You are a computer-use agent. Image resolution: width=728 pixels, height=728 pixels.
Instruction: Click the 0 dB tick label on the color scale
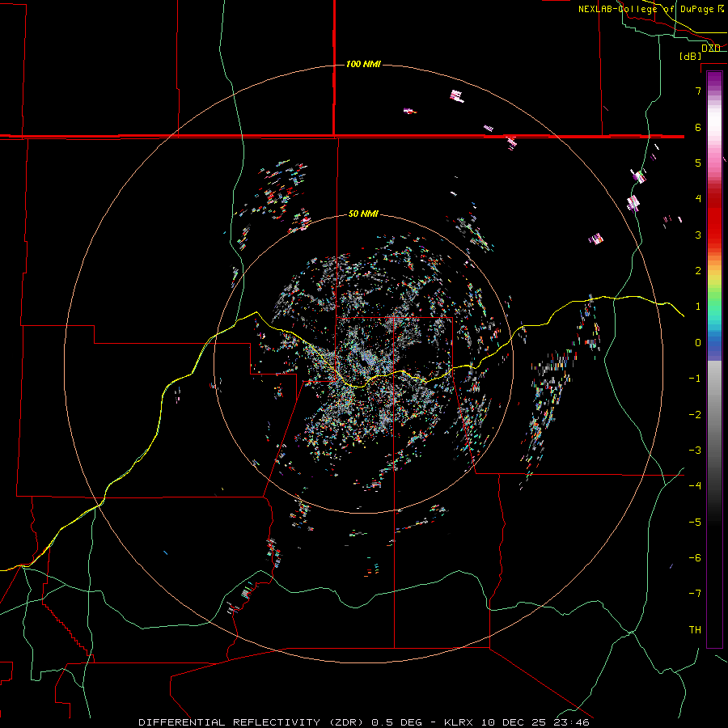tap(698, 343)
